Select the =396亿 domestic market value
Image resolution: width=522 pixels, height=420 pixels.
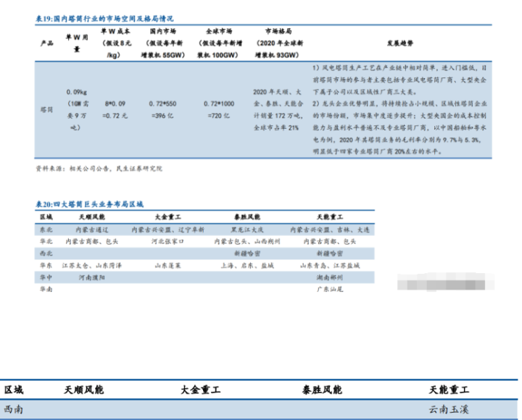pyautogui.click(x=162, y=115)
